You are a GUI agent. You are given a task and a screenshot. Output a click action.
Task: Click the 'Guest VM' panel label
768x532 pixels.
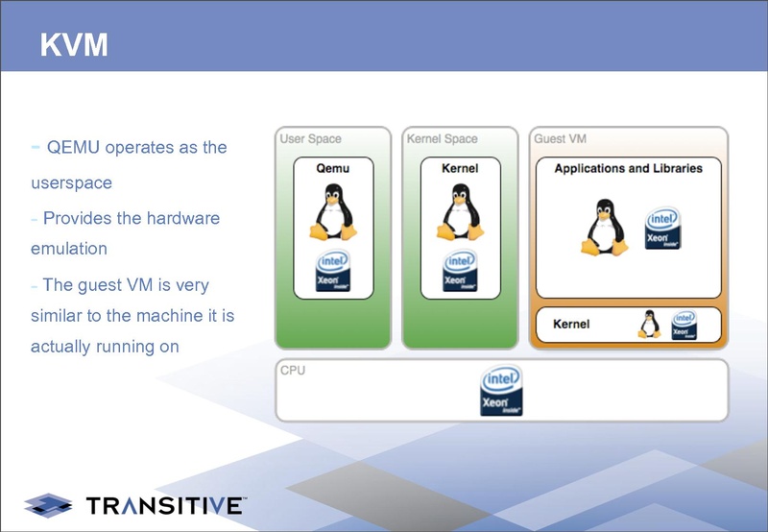click(560, 139)
